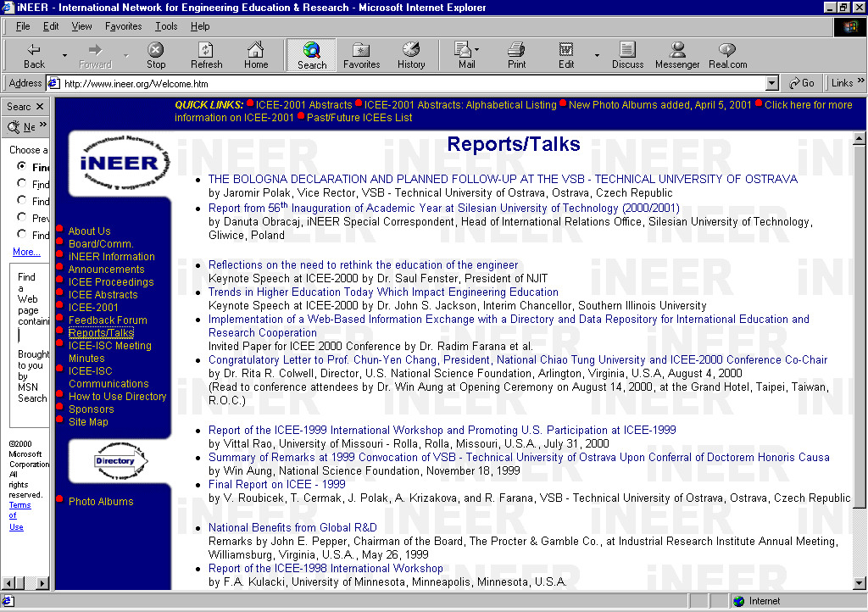
Task: Open the 'More...' link in Search pane
Action: point(26,252)
